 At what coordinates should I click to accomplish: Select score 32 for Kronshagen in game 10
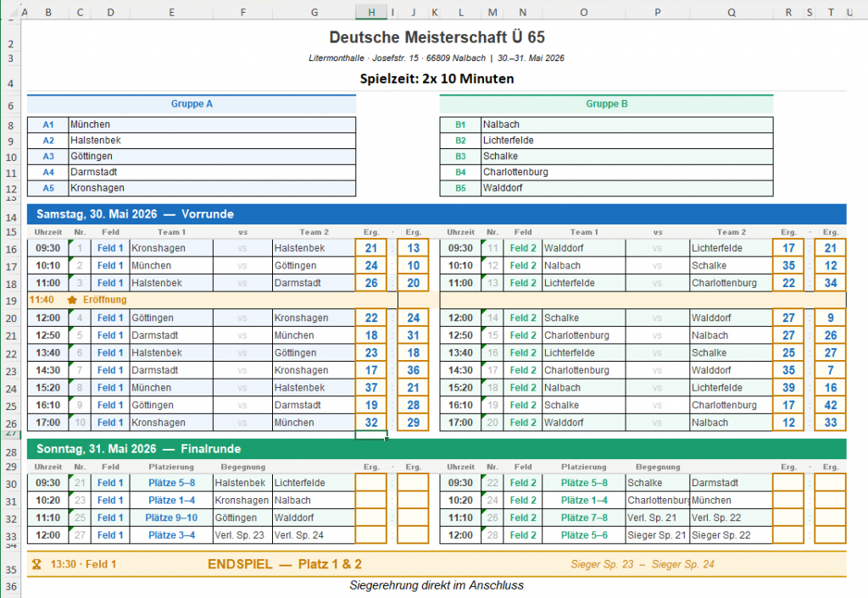(371, 423)
